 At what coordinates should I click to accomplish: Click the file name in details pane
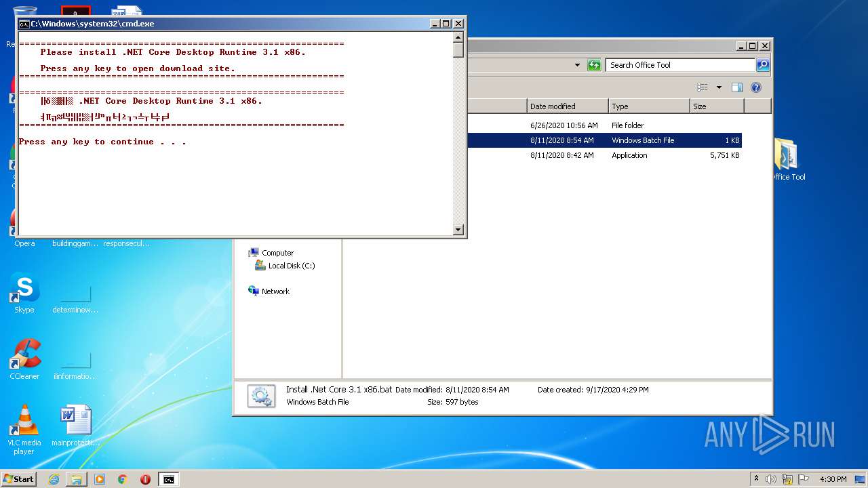339,390
